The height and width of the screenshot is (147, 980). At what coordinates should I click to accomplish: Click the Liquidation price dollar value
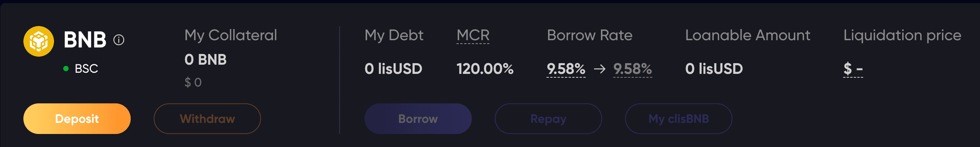point(853,69)
